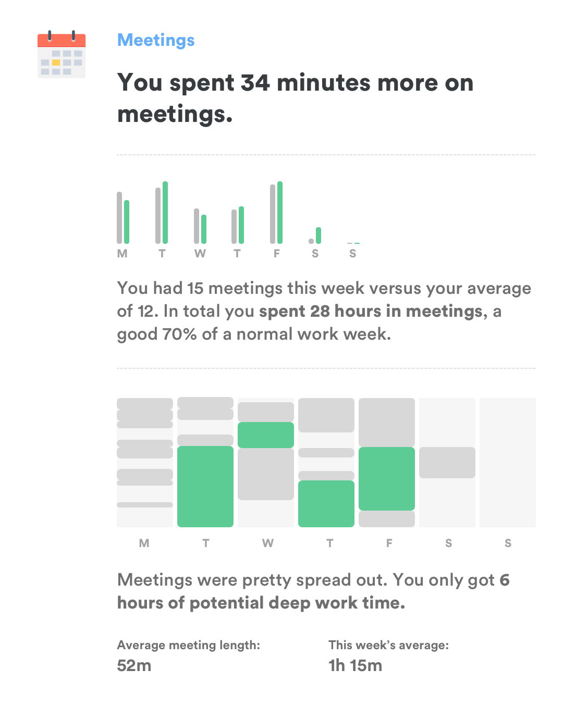Select Friday's green deep work block
Screen dimensions: 588x719
coord(387,479)
